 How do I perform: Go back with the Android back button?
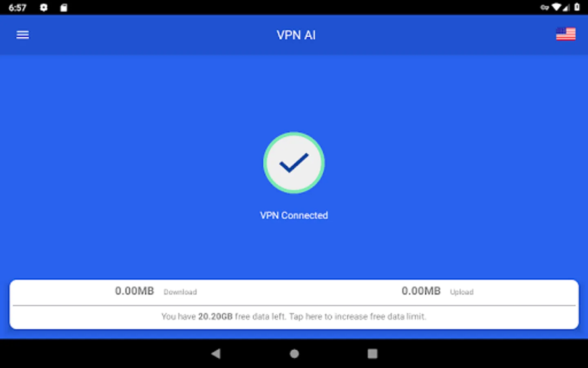coord(216,354)
